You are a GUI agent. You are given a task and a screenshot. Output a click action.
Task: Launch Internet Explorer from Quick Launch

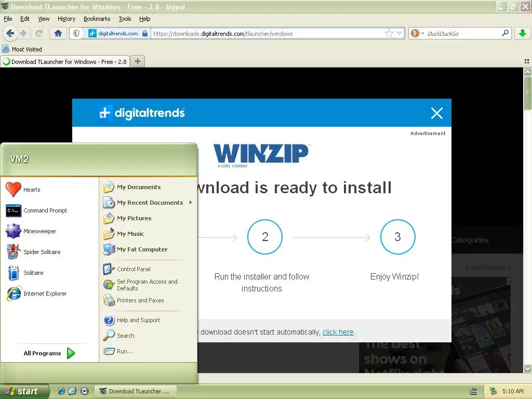[x=61, y=391]
